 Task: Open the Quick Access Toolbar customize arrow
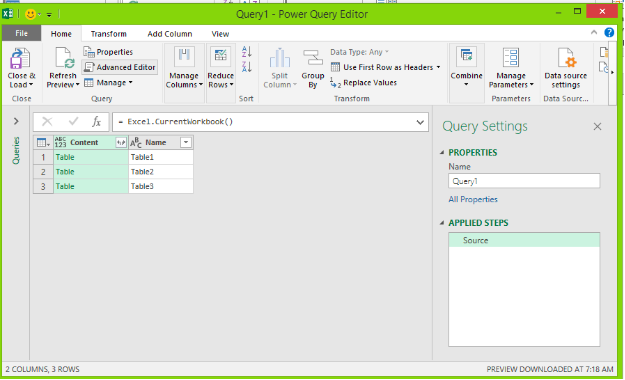[49, 15]
